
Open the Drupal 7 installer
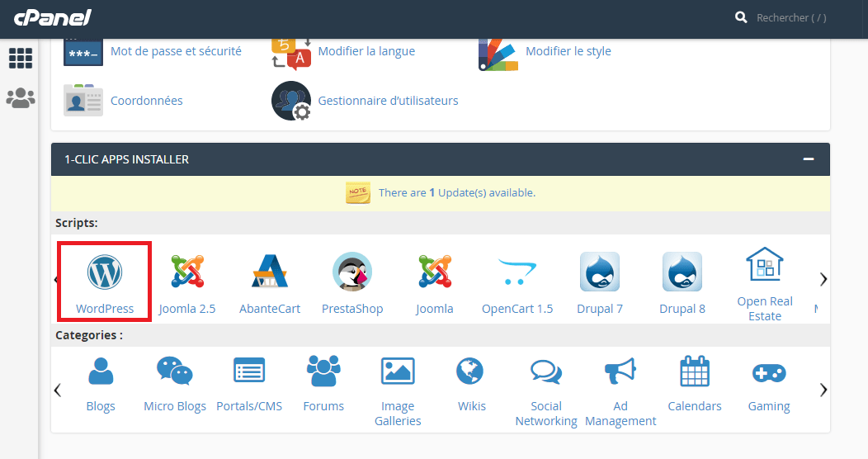600,272
